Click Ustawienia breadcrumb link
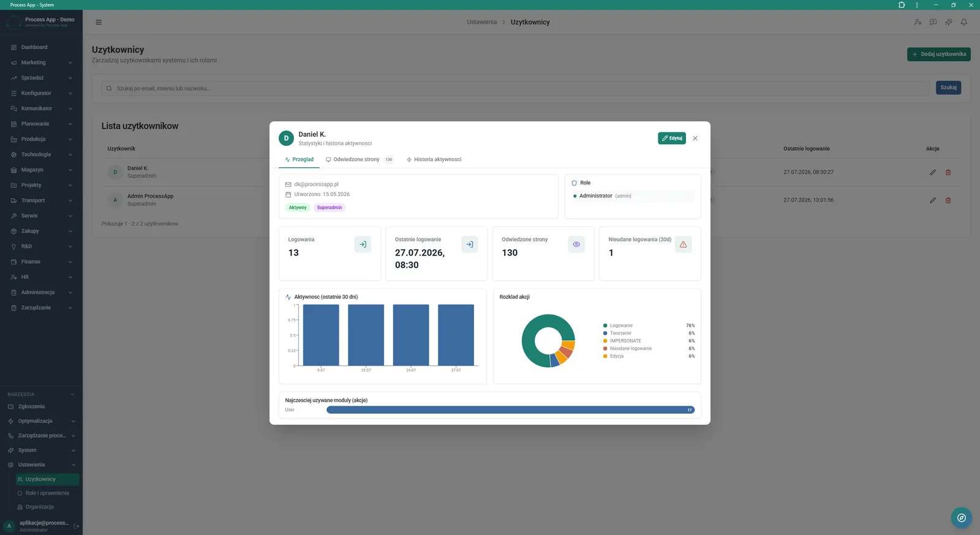Image resolution: width=980 pixels, height=535 pixels. click(481, 22)
